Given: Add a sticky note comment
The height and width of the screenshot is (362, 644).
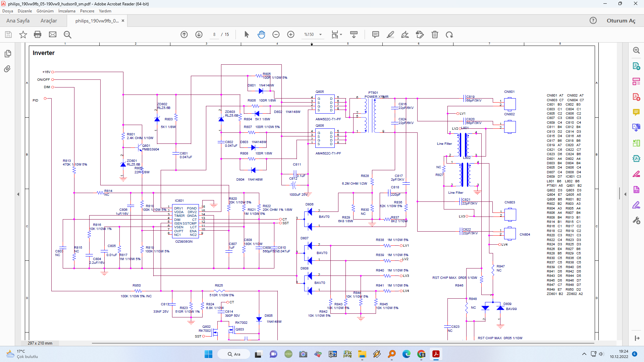Looking at the screenshot, I should pos(375,35).
